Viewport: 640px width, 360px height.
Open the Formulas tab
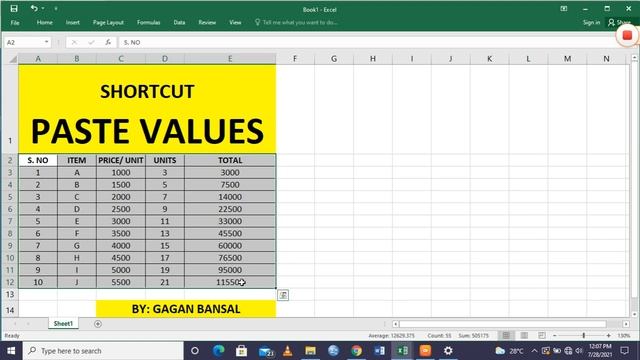[x=149, y=22]
